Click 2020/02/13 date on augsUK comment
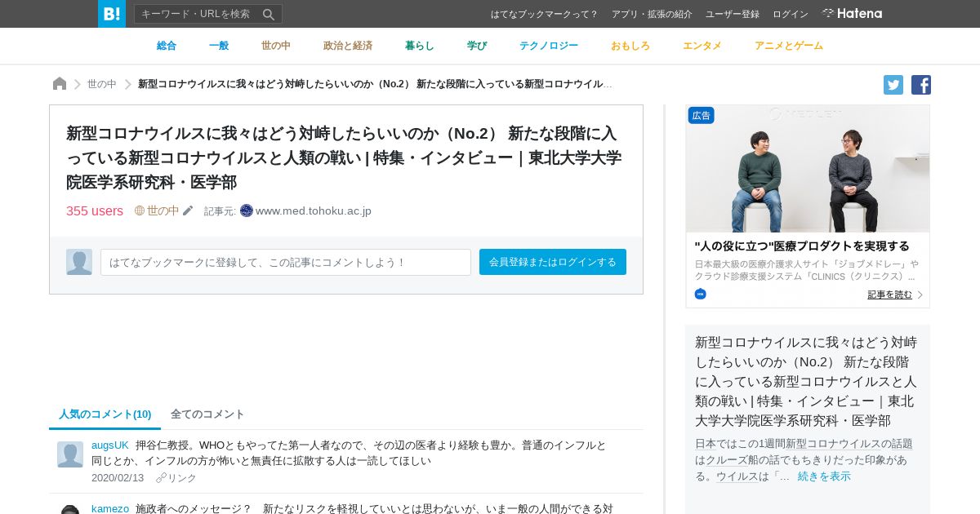This screenshot has width=980, height=514. pos(118,478)
